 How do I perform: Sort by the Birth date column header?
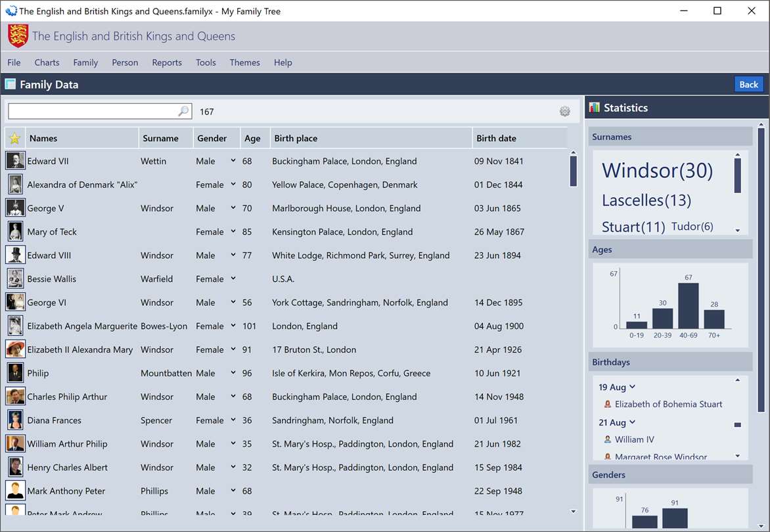click(520, 139)
